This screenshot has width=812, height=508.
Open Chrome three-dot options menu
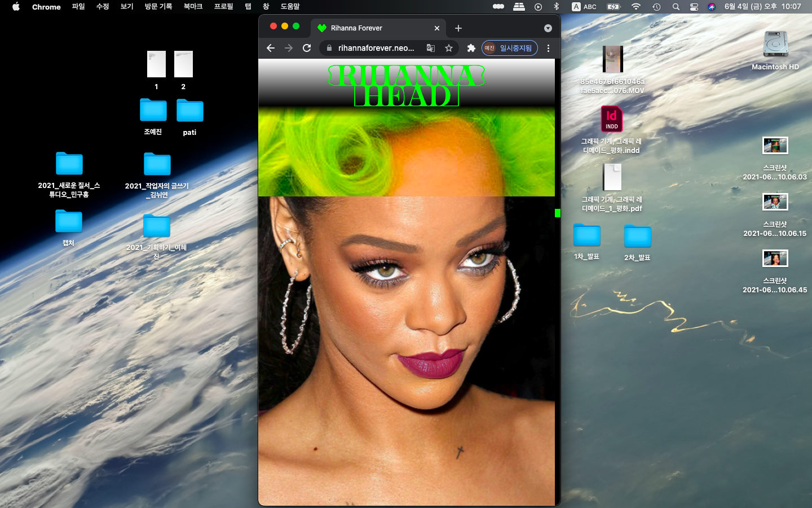coord(548,48)
